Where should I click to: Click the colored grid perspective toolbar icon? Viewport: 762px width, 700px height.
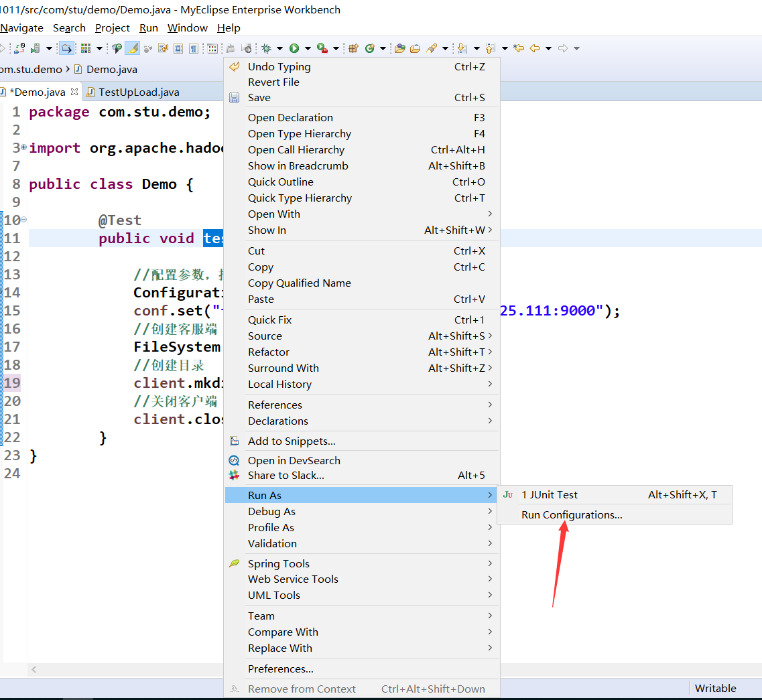pos(86,48)
